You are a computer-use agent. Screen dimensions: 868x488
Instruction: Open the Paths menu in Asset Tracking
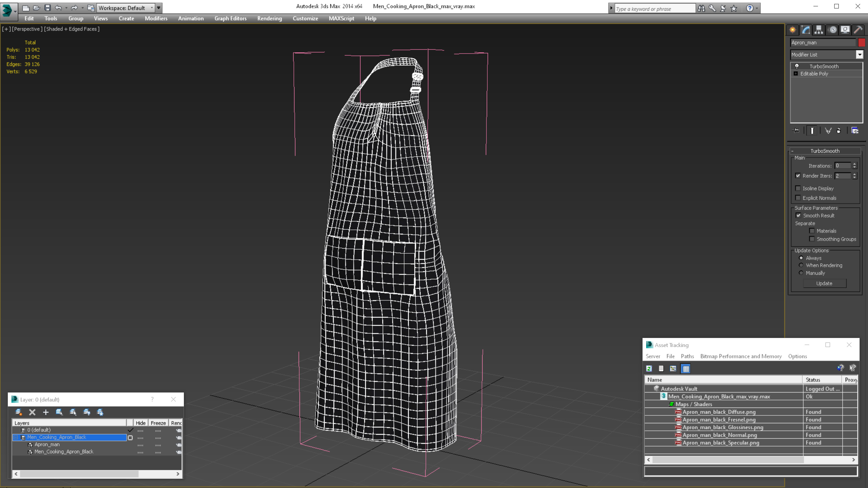(x=687, y=356)
